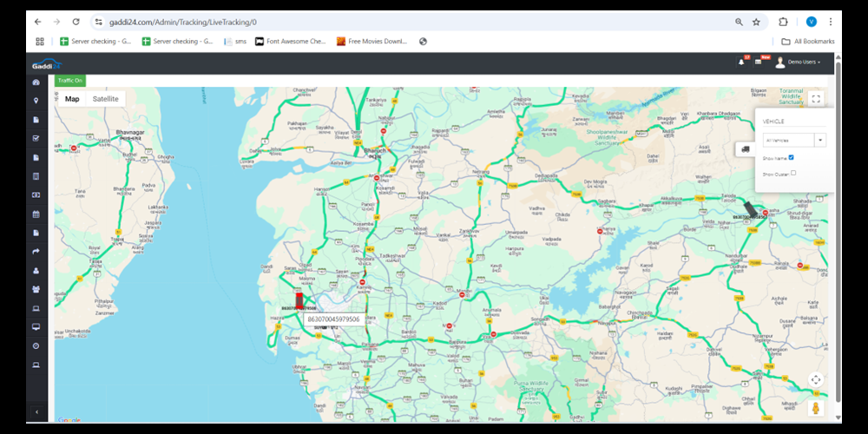Open the dashboard icon in sidebar

[x=36, y=82]
